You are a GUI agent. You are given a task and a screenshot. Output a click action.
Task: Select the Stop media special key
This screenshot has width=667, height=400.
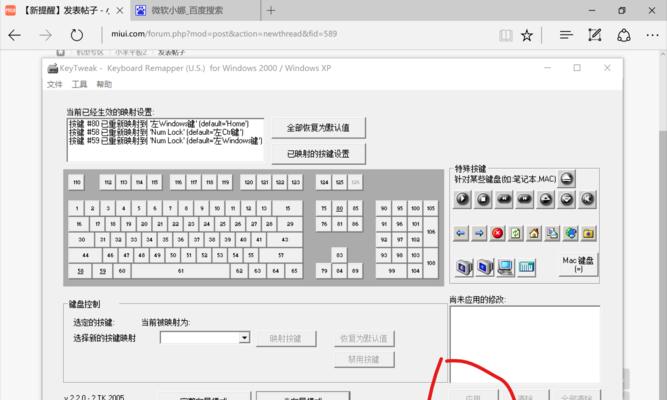click(483, 199)
